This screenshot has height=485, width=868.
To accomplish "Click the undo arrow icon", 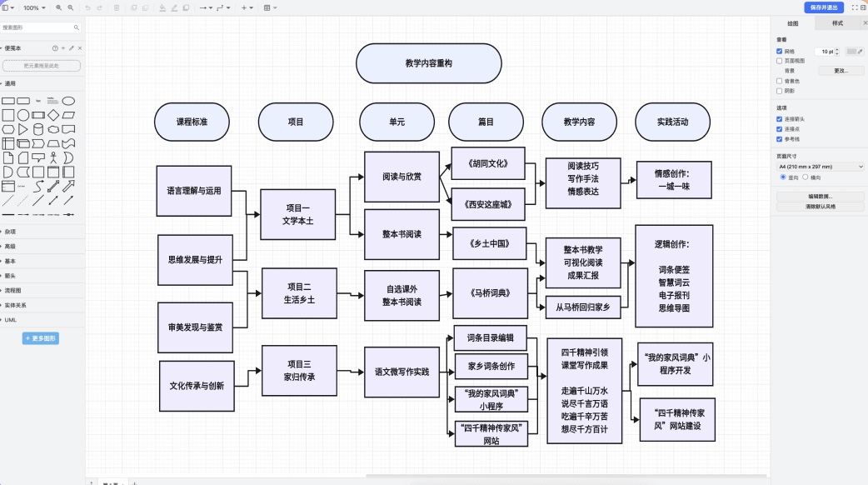I will (87, 7).
